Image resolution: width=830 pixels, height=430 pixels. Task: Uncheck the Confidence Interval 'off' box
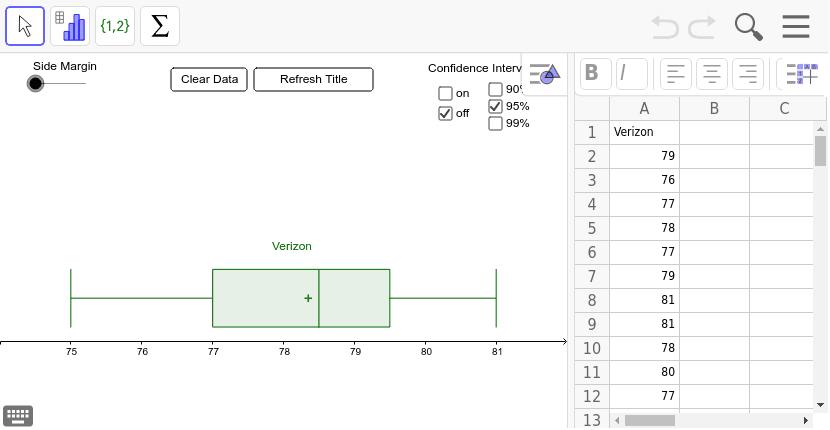pyautogui.click(x=446, y=113)
